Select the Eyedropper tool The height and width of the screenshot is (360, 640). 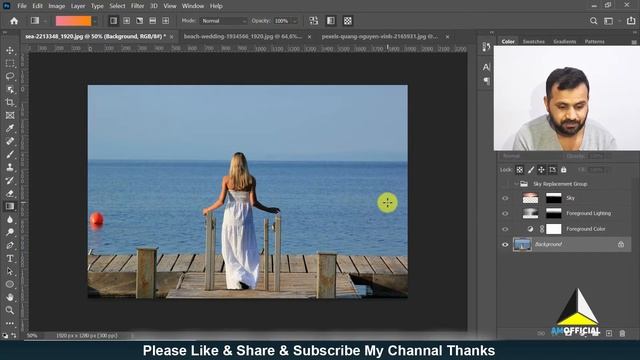coord(10,128)
